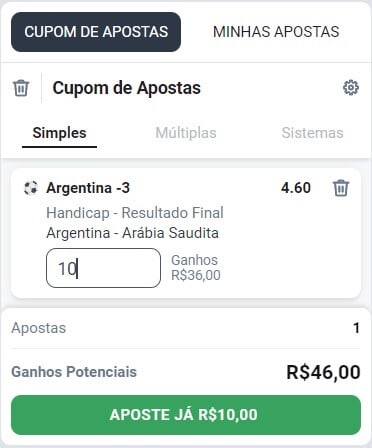Click the Apostas count number 1

(356, 328)
